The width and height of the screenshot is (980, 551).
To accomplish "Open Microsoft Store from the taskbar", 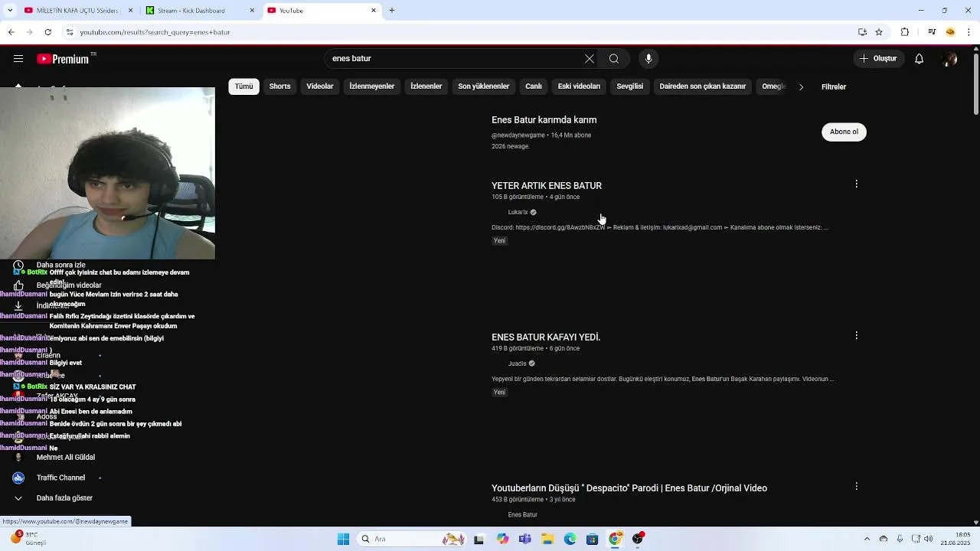I will tap(592, 540).
